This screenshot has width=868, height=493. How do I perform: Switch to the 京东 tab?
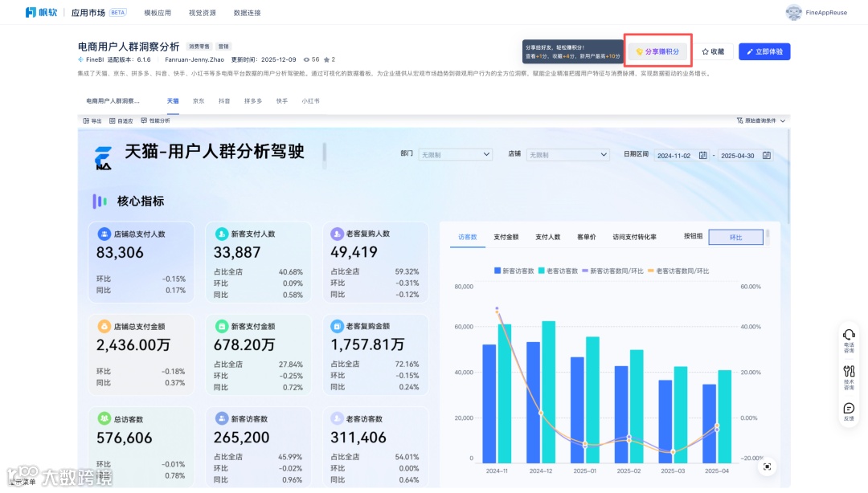pos(199,100)
